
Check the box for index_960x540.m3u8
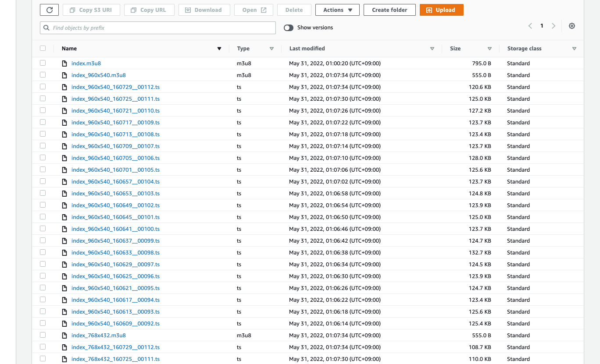[43, 75]
